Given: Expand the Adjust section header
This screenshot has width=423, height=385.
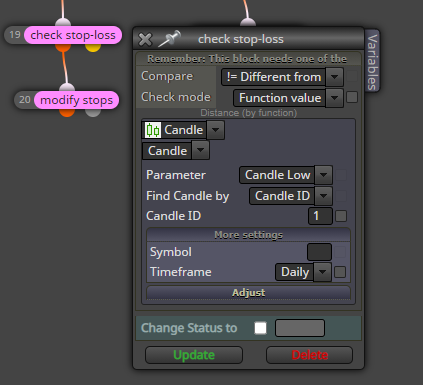Looking at the screenshot, I should click(x=248, y=292).
